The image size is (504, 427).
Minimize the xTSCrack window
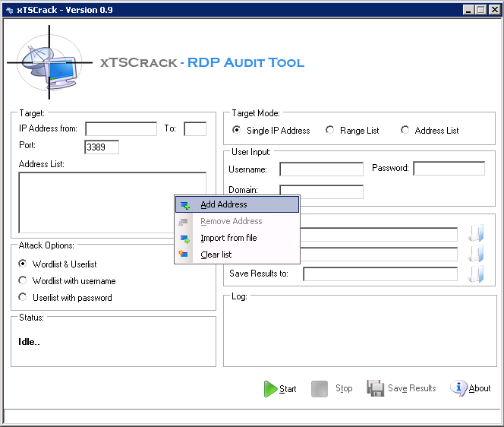point(468,10)
